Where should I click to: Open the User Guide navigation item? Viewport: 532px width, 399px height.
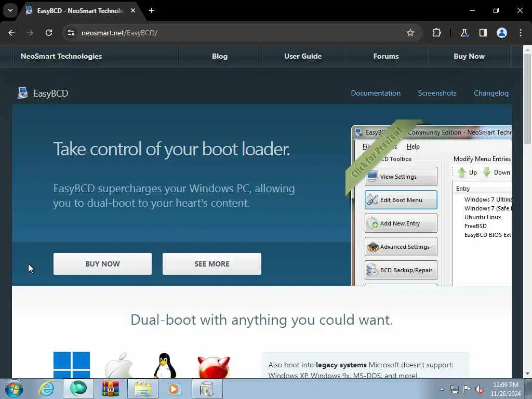pos(303,56)
